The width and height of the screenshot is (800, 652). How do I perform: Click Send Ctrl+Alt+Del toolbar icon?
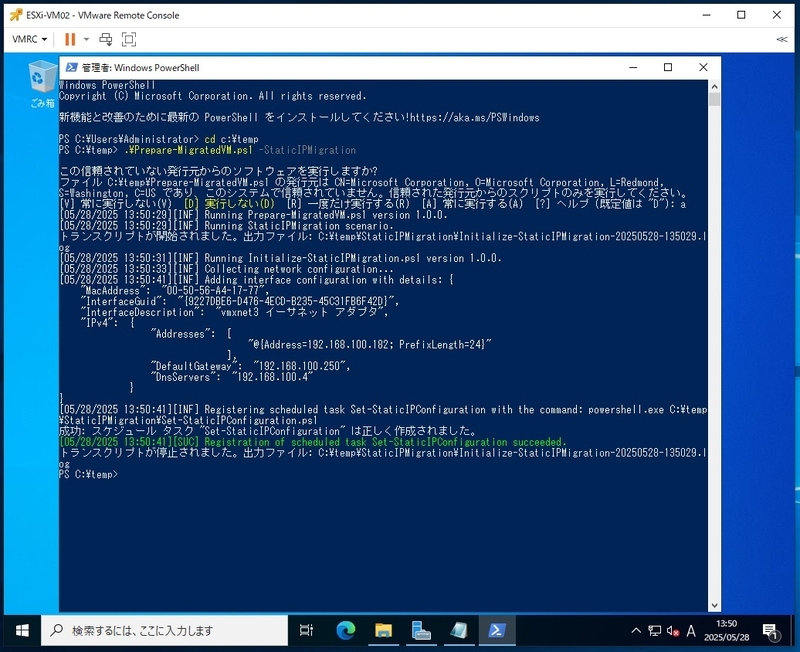click(106, 39)
